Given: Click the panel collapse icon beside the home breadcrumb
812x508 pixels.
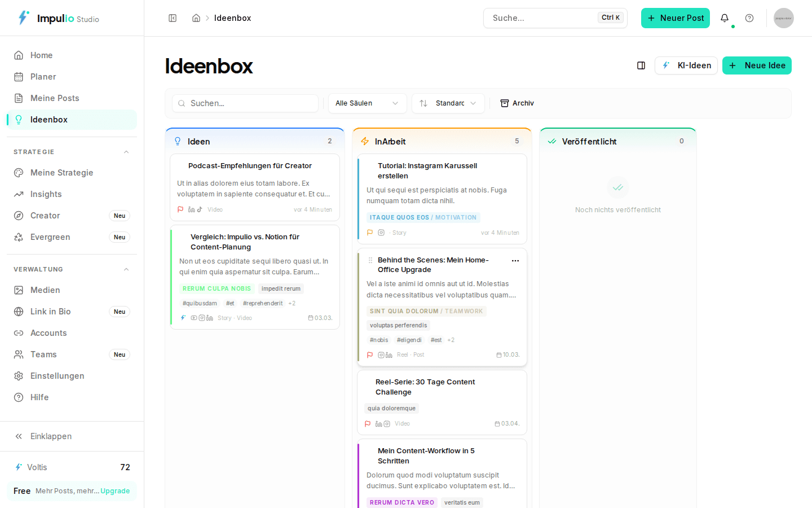Looking at the screenshot, I should 173,18.
